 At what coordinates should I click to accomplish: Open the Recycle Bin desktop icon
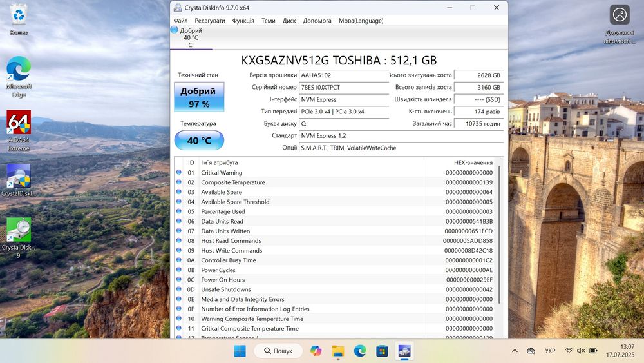coord(19,20)
